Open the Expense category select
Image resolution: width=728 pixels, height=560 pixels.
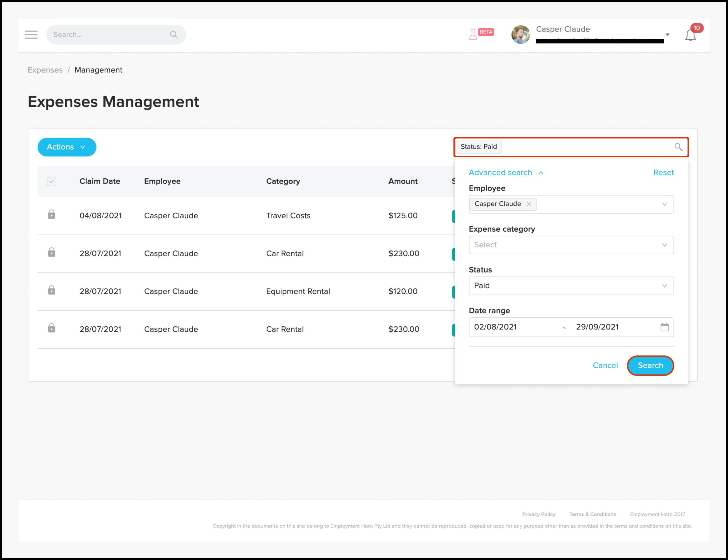(571, 245)
